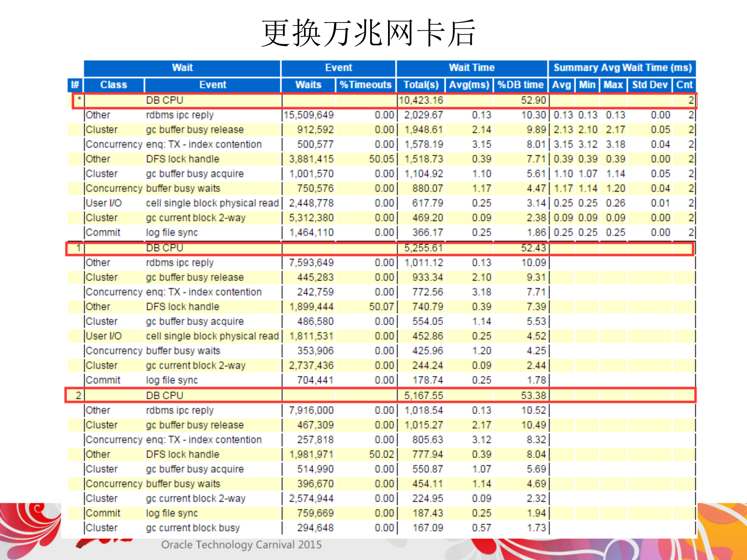Select the %Timeouts column heading
Screen dimensions: 747x560
(x=366, y=84)
